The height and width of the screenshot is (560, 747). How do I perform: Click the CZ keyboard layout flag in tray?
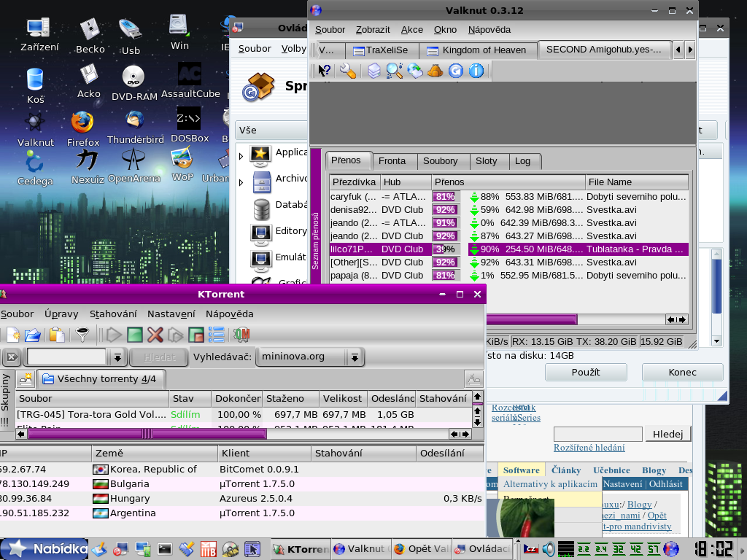click(x=531, y=549)
